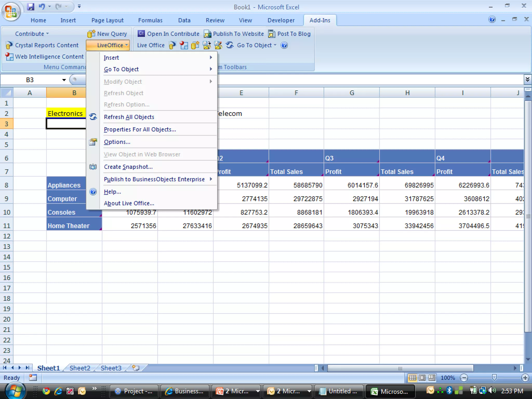Choose Refresh All Objects menu item
Image resolution: width=532 pixels, height=399 pixels.
point(158,117)
